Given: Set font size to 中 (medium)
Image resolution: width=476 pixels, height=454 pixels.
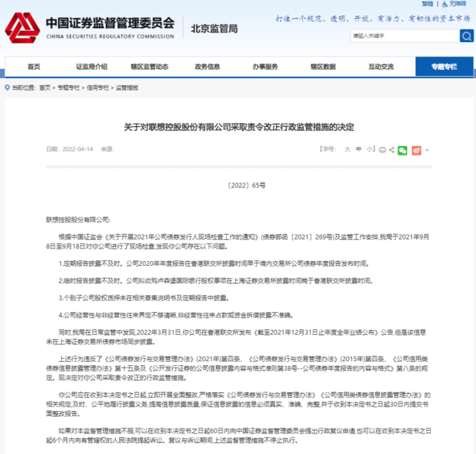Looking at the screenshot, I should (x=359, y=149).
